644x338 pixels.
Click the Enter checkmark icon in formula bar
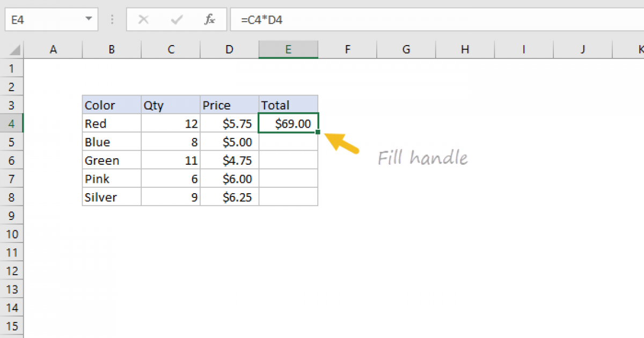point(177,20)
